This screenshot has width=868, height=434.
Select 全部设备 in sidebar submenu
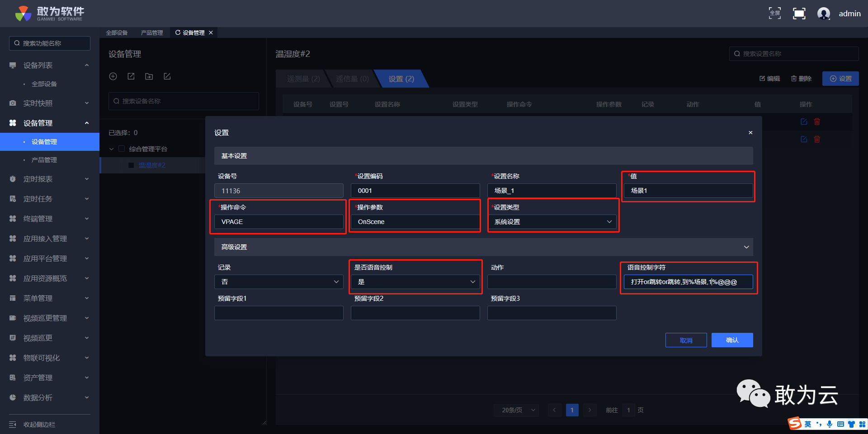(x=44, y=84)
